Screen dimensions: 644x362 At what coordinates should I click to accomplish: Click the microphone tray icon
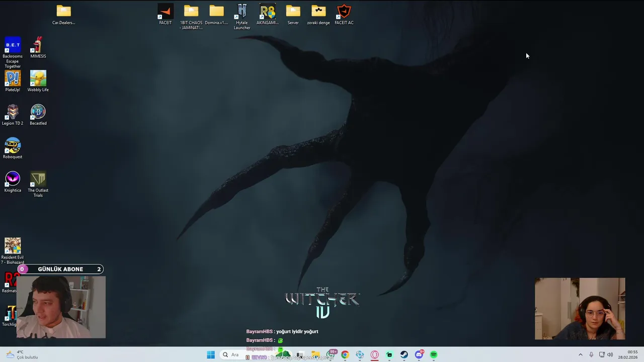click(x=591, y=355)
